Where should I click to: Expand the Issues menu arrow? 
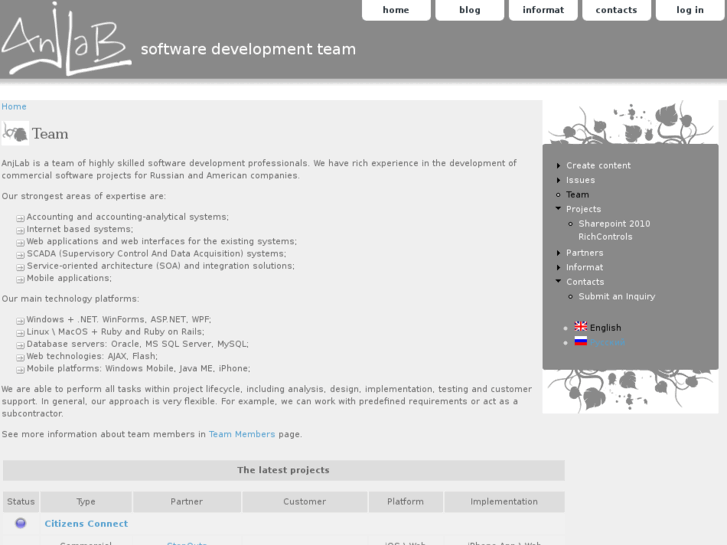(x=558, y=180)
